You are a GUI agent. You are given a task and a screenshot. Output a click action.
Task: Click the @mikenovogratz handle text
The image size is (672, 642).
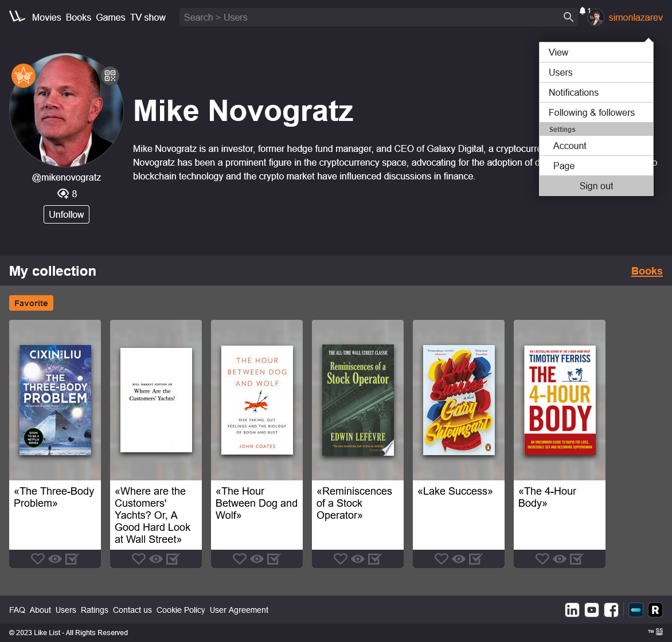coord(67,178)
